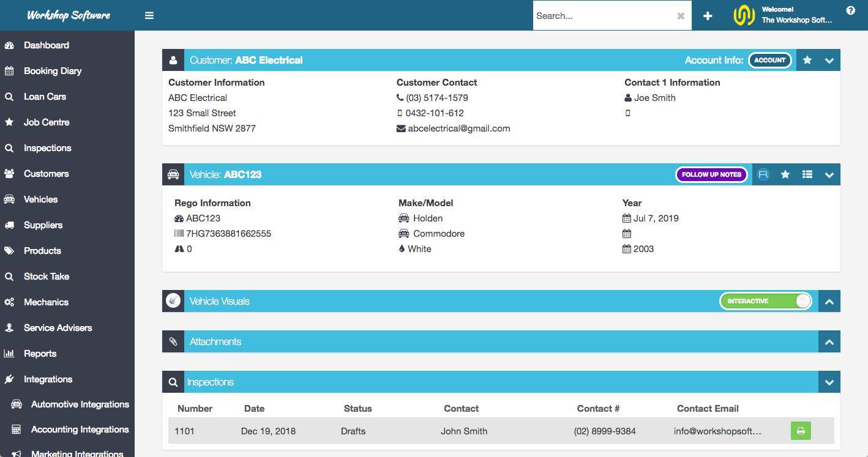This screenshot has width=868, height=457.
Task: Switch the INTERACTIVE toggle on Vehicle Visuals
Action: tap(765, 300)
